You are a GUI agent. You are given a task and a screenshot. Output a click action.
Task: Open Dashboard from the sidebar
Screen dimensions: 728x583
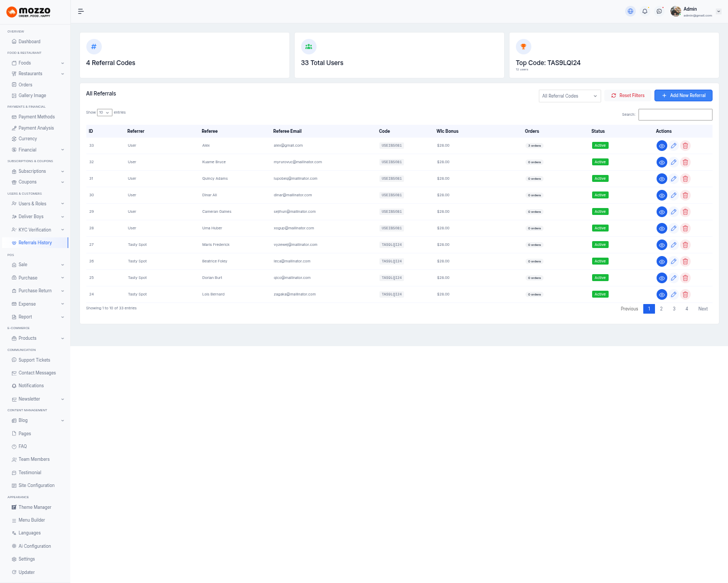tap(29, 42)
